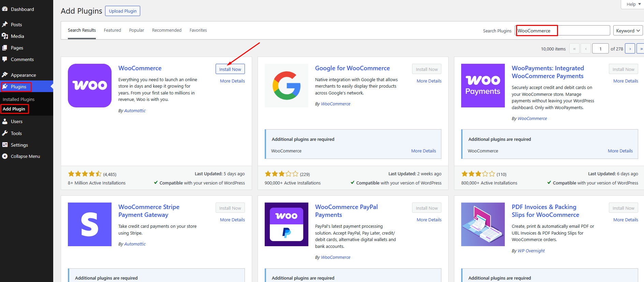The width and height of the screenshot is (644, 282).
Task: Open WooPayments Integrated WooCommerce Payments title
Action: tap(548, 72)
